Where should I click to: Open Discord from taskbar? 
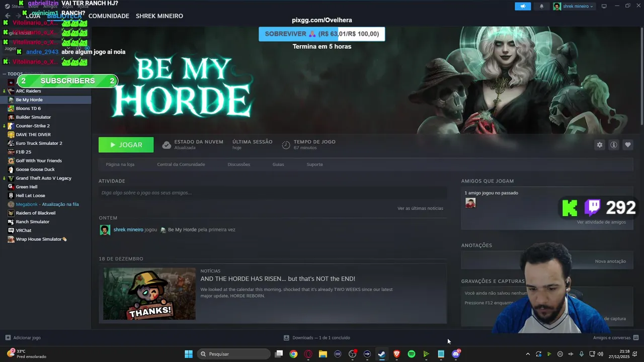[x=455, y=354]
